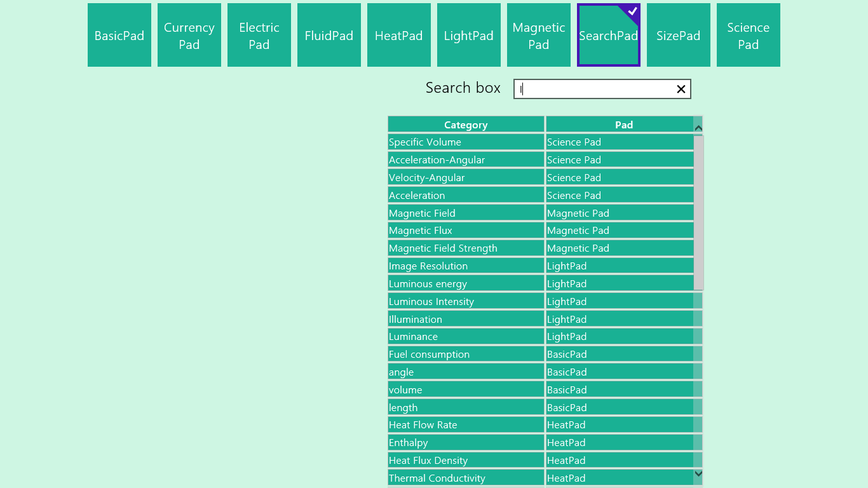The height and width of the screenshot is (488, 868).
Task: Open the SizePad tile
Action: click(x=679, y=35)
